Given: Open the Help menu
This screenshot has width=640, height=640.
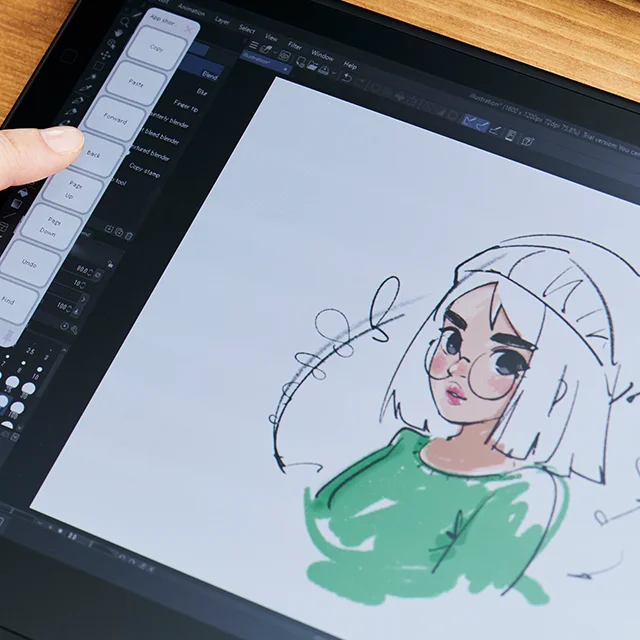Looking at the screenshot, I should (350, 65).
